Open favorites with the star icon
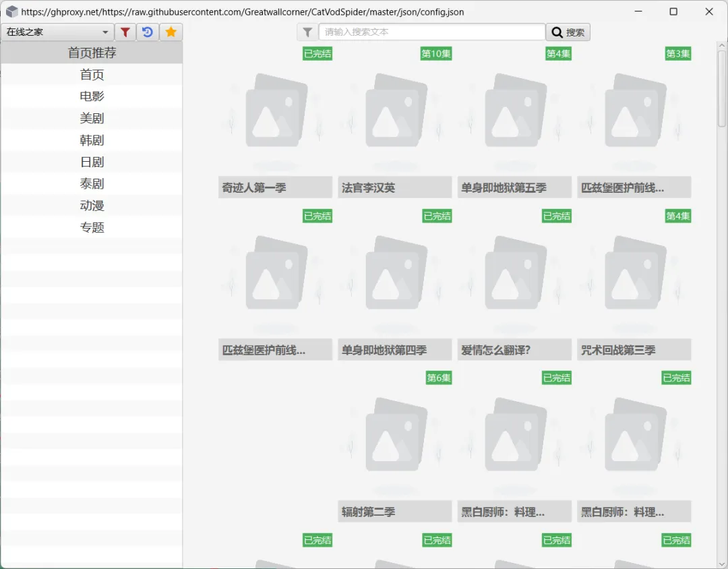 (x=171, y=32)
